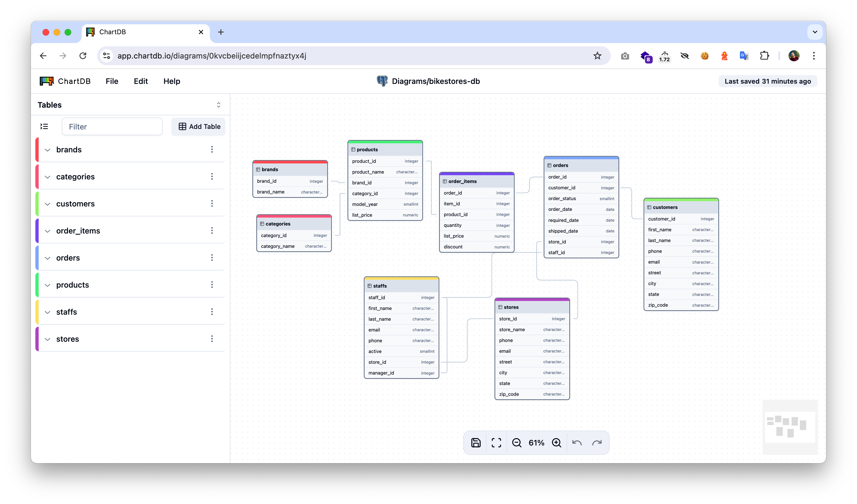
Task: Select the staffs table header on canvas
Action: (x=402, y=286)
